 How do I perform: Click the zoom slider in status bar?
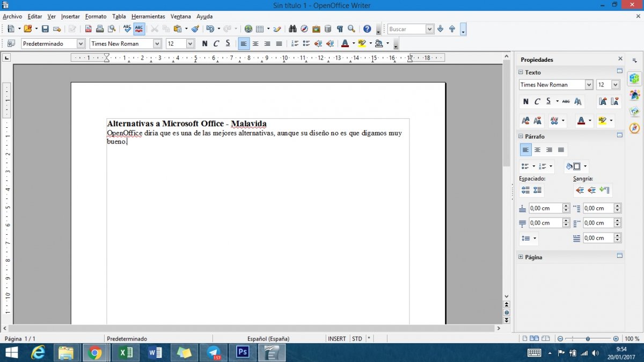click(x=588, y=339)
